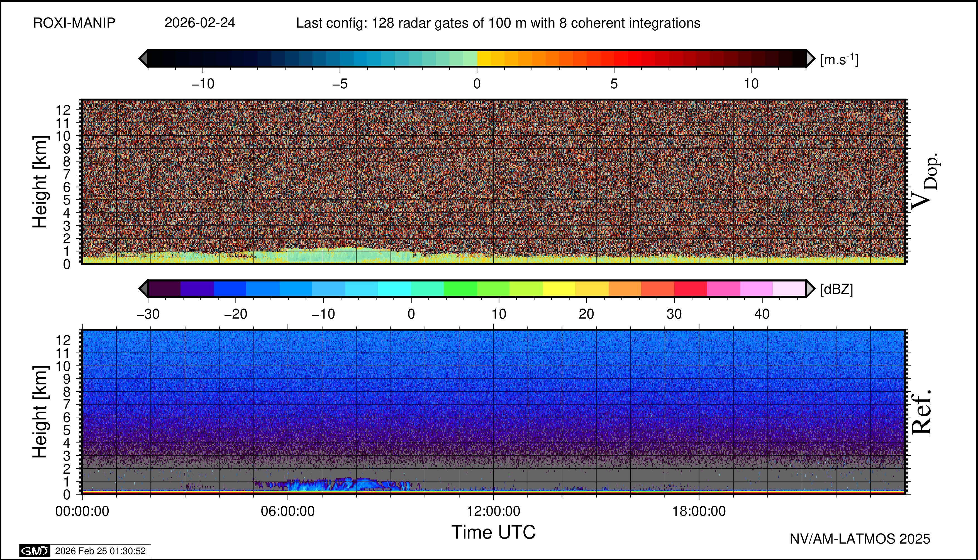Click the 18:00:00 time axis label
This screenshot has height=560, width=978.
point(699,511)
